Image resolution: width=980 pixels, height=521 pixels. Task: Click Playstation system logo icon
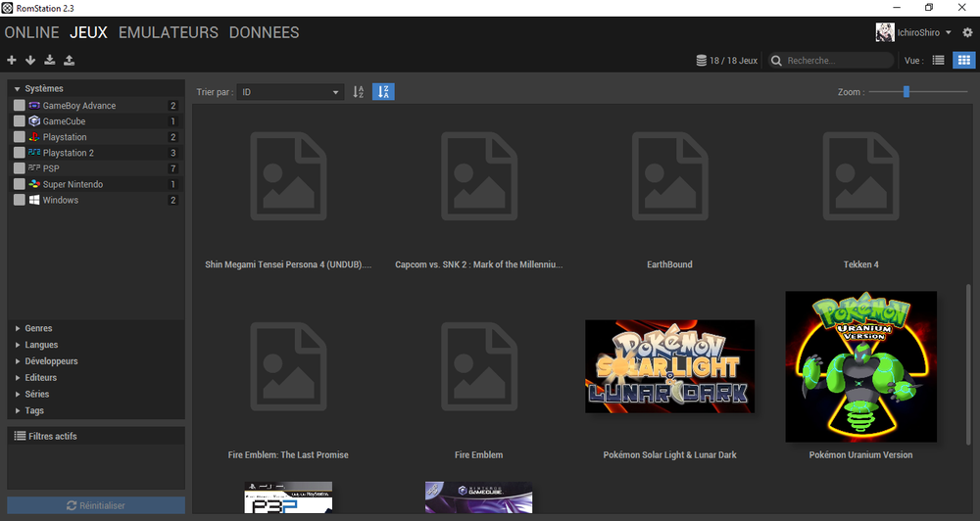pyautogui.click(x=34, y=137)
